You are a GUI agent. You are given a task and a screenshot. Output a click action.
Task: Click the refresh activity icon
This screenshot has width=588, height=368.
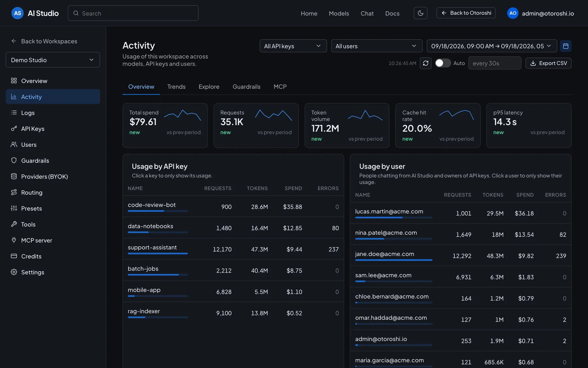426,63
